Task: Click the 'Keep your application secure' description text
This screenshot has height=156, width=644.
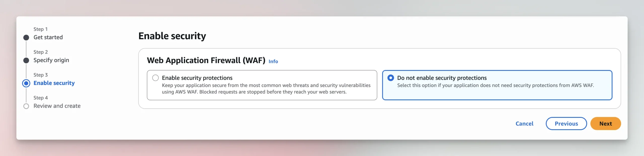Action: 266,89
